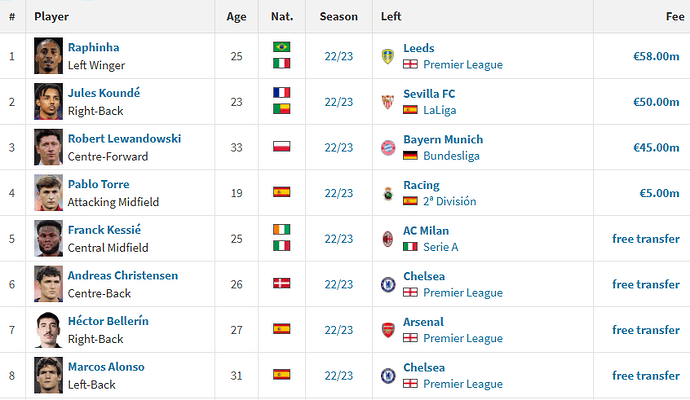Screen dimensions: 690x400
Task: Click the AC Milan club crest
Action: (x=388, y=239)
